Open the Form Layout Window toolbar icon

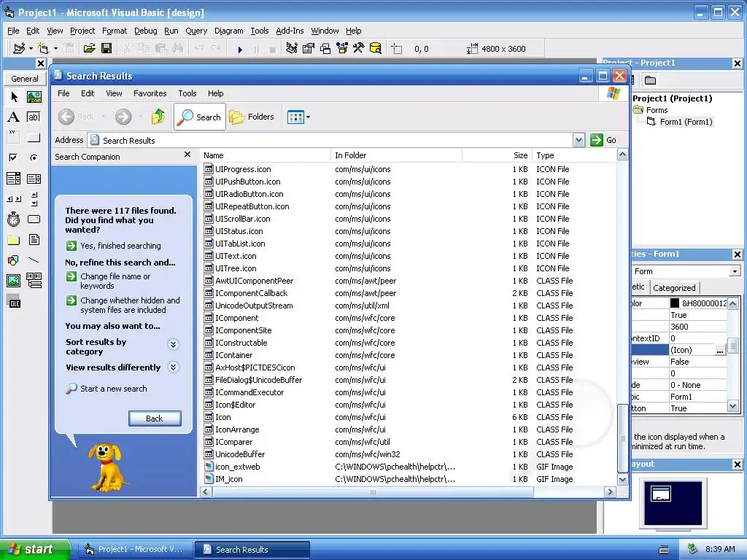click(325, 48)
